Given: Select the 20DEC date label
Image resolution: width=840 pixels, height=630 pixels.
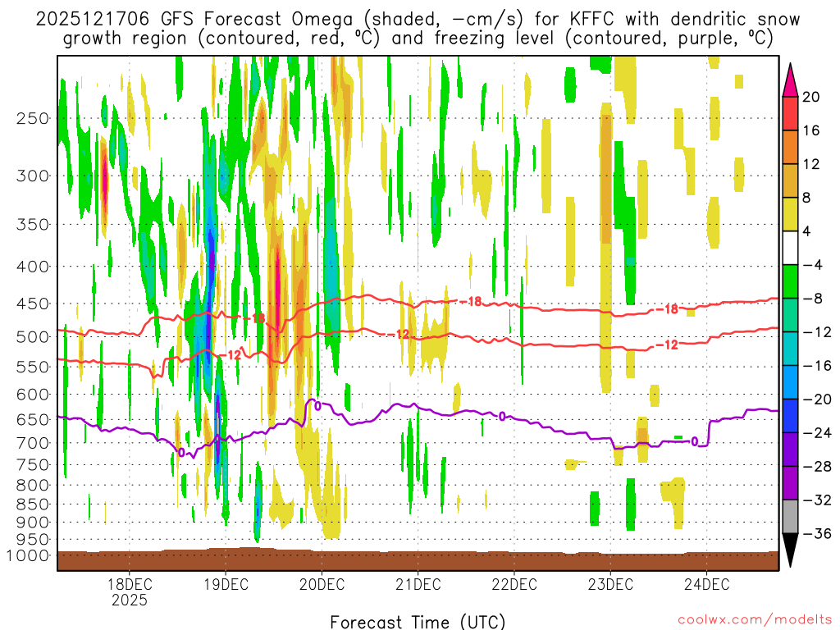Looking at the screenshot, I should click(x=322, y=584).
